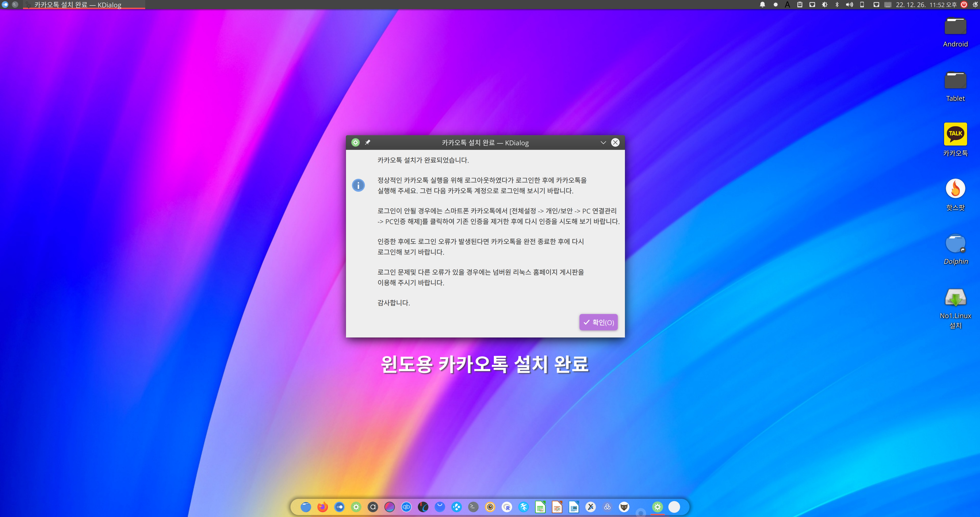The width and height of the screenshot is (980, 517).
Task: Open the second network tray icon beside the keyboard
Action: point(876,5)
